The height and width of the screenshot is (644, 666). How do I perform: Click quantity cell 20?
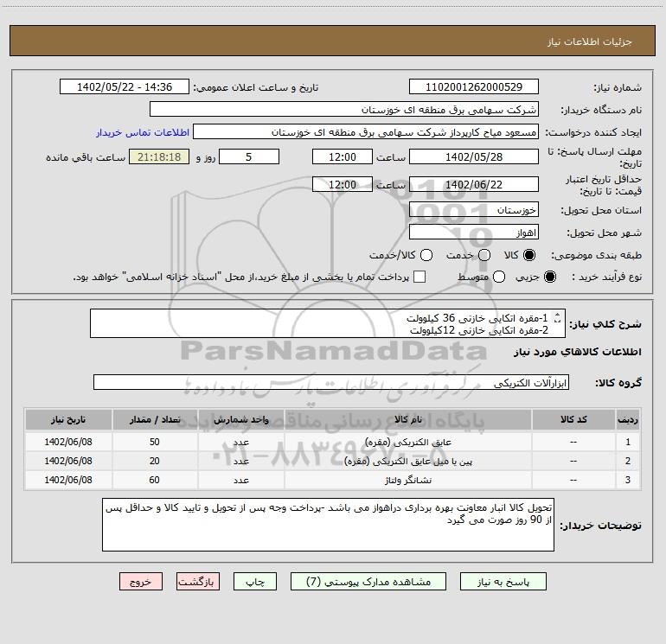coord(155,461)
